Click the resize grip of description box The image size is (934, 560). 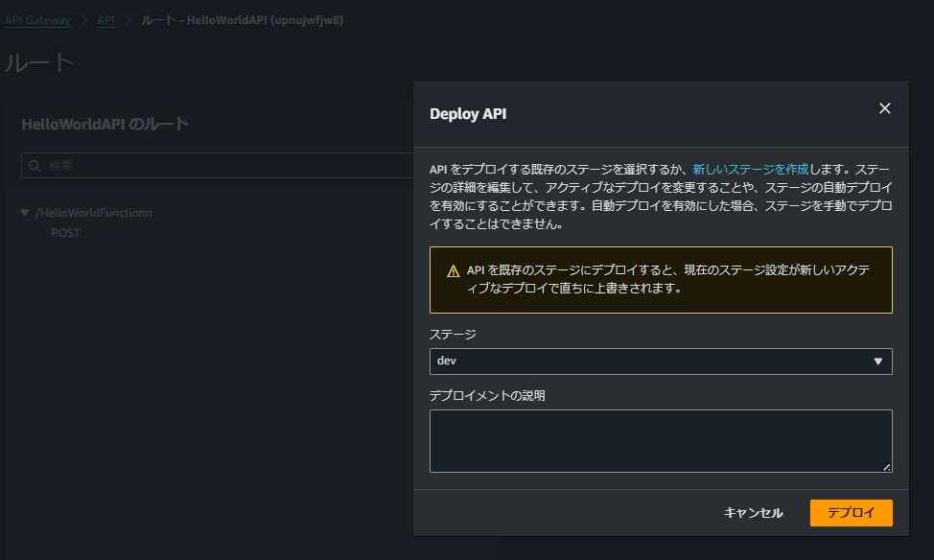pyautogui.click(x=886, y=467)
